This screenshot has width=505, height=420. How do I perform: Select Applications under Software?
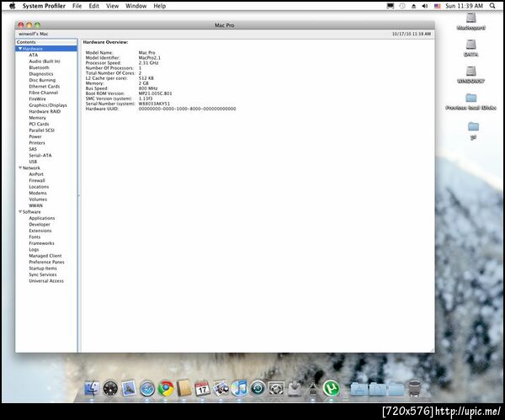42,218
